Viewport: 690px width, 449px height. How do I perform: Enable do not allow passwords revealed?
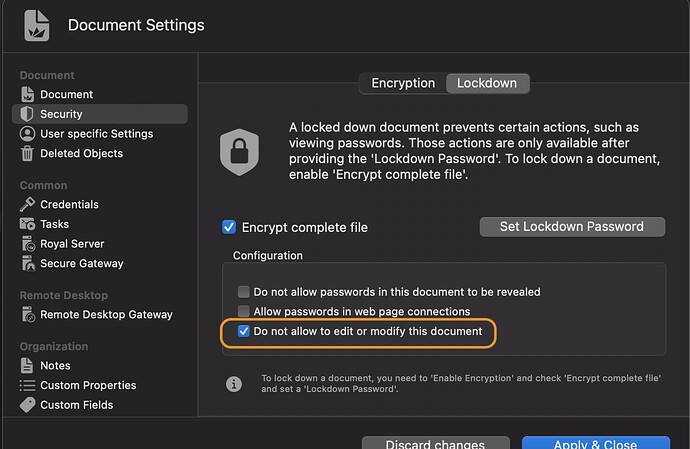tap(243, 292)
